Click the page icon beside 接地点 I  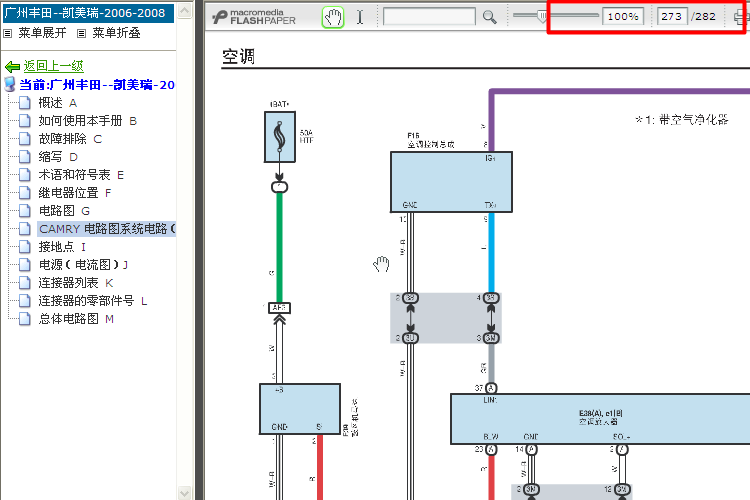tap(25, 246)
